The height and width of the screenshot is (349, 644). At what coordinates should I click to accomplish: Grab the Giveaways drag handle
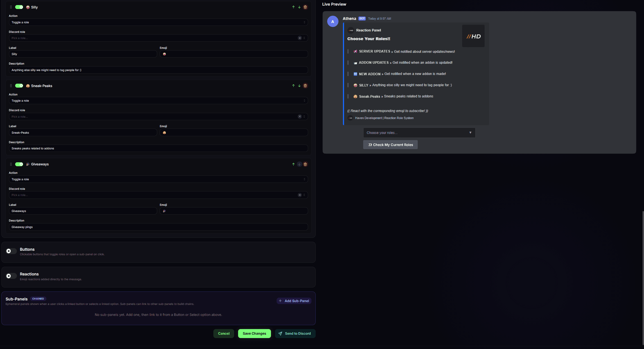click(x=11, y=164)
